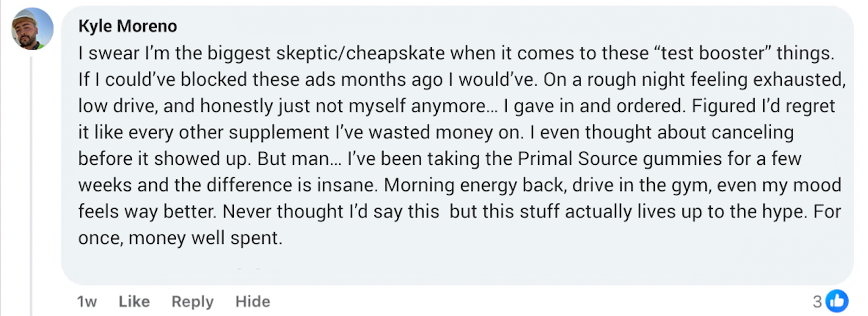View reactions via the count 3
Screen dimensions: 868x316
(817, 301)
